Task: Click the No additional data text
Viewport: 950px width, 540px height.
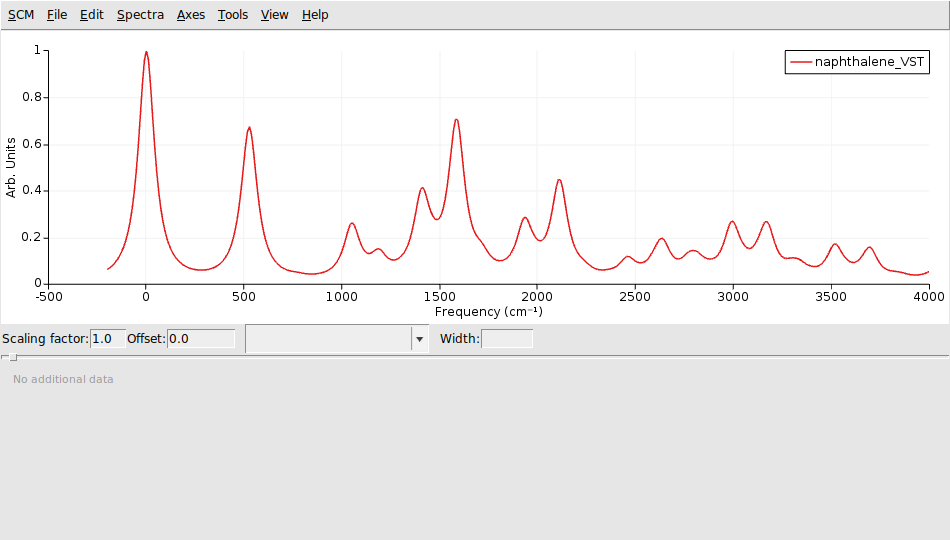Action: pos(63,380)
